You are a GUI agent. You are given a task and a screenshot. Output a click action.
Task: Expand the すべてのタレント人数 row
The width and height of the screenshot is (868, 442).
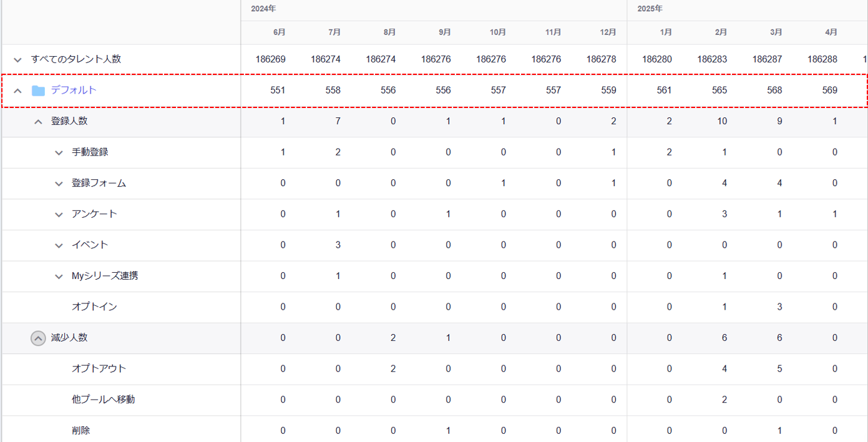point(18,60)
